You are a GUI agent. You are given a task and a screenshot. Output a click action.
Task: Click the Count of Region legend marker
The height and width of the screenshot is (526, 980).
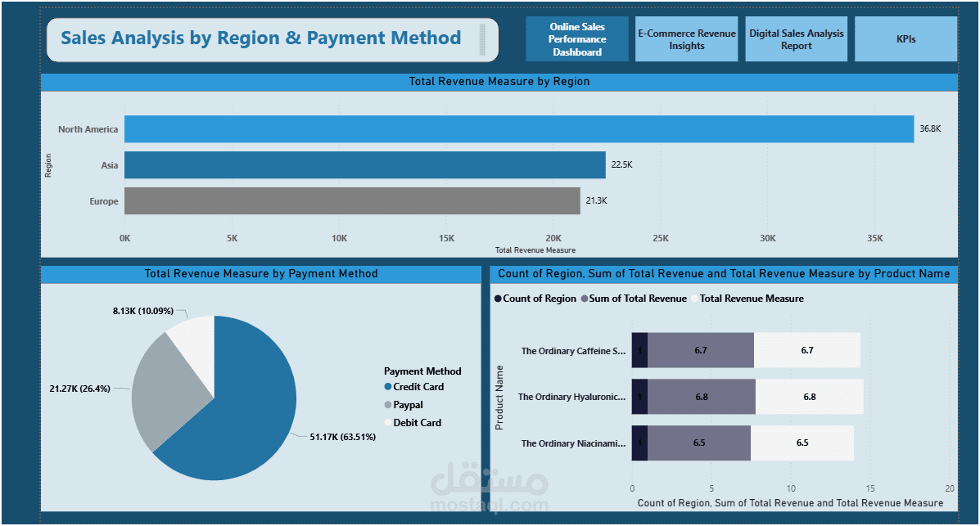[498, 299]
